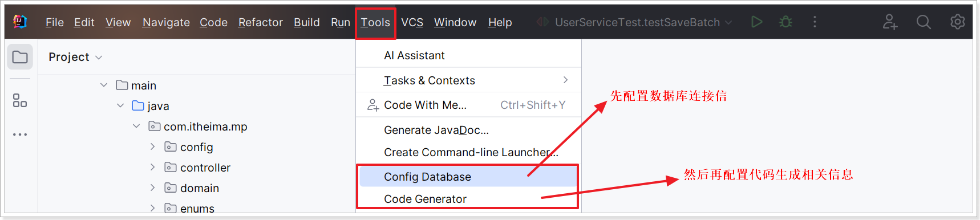980x220 pixels.
Task: Start debugging with the bug icon
Action: point(786,22)
